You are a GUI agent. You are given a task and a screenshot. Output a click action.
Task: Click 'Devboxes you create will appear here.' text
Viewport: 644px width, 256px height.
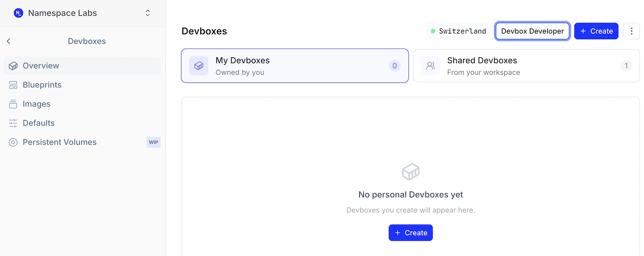tap(411, 210)
